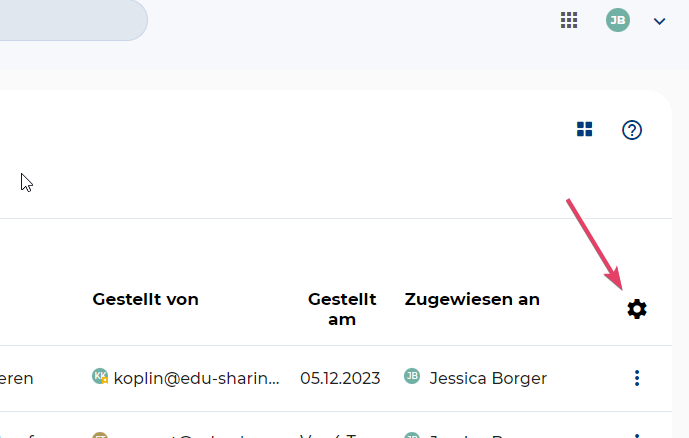The image size is (689, 438).
Task: Expand the user account dropdown chevron
Action: click(659, 21)
